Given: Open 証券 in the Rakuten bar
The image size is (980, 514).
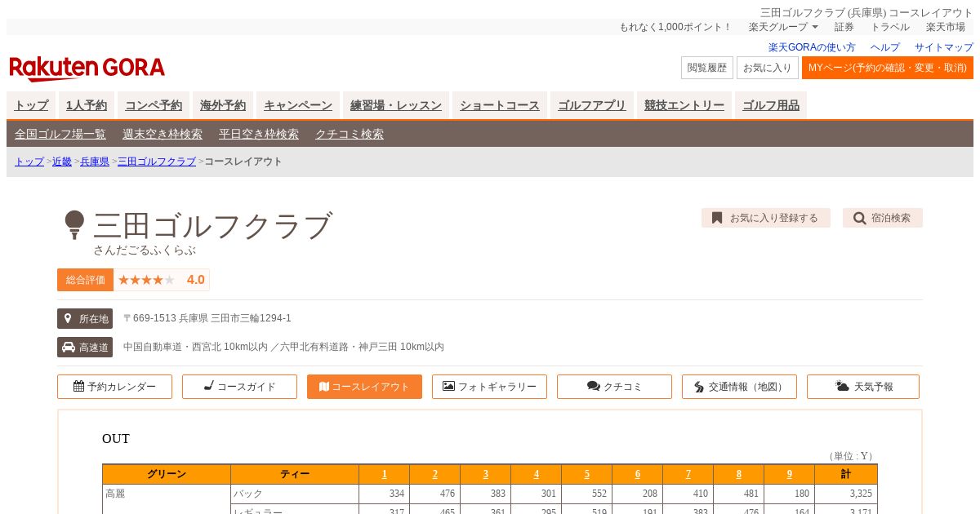Looking at the screenshot, I should click(844, 27).
